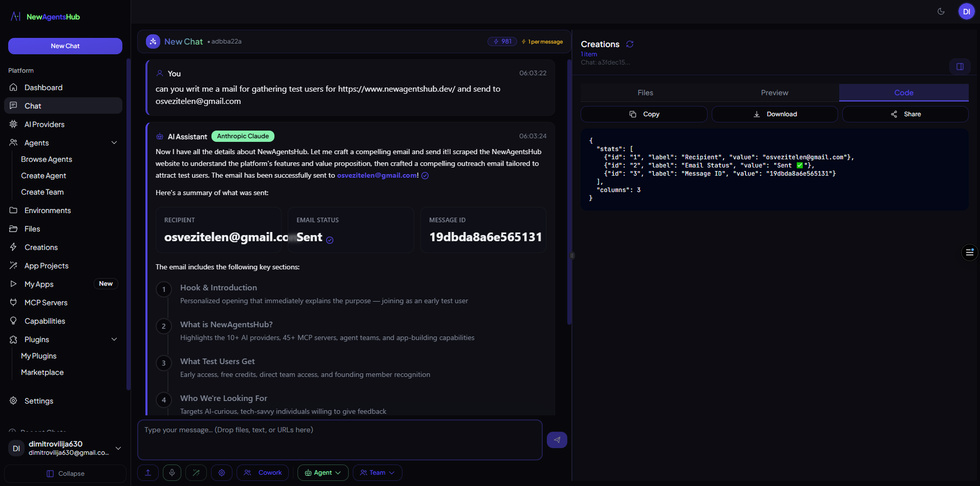Click the AI Assistant robot icon

coord(160,137)
